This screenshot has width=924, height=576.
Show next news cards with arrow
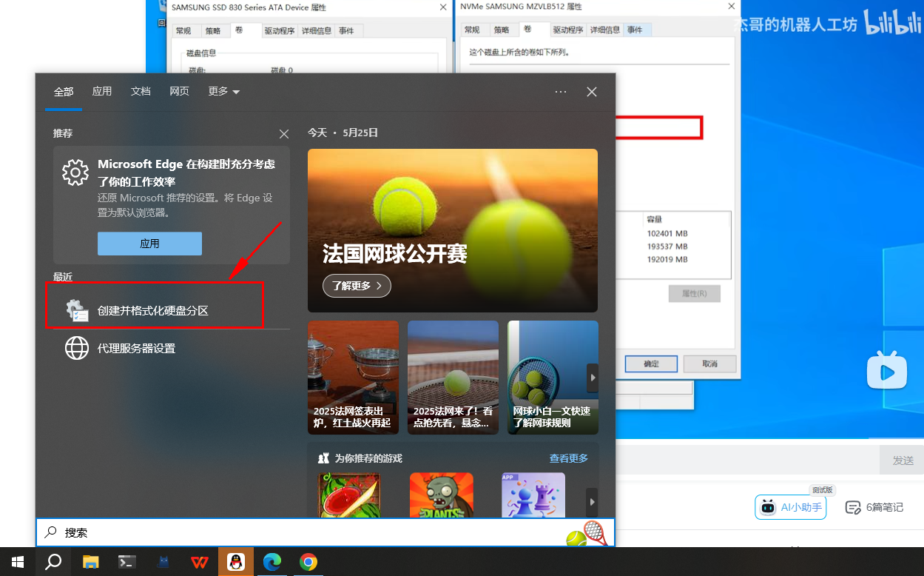tap(592, 378)
